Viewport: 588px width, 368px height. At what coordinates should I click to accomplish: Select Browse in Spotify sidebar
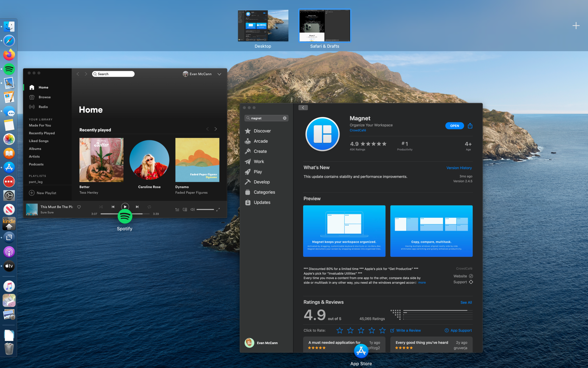[x=44, y=97]
